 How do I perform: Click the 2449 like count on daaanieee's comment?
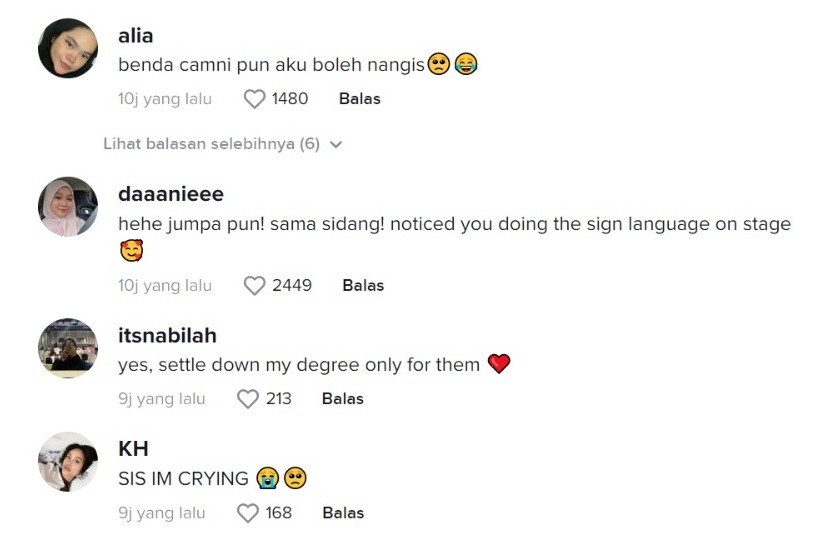coord(292,286)
